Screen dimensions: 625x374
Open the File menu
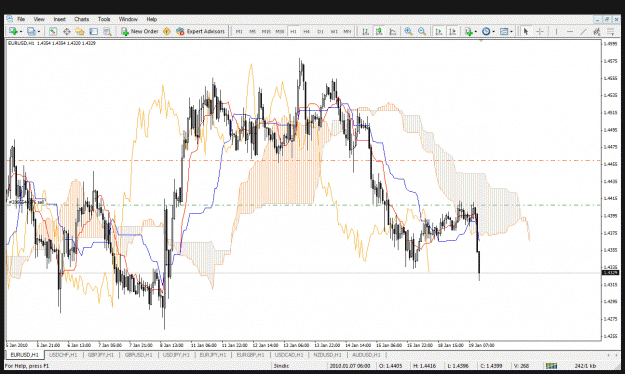(x=21, y=19)
